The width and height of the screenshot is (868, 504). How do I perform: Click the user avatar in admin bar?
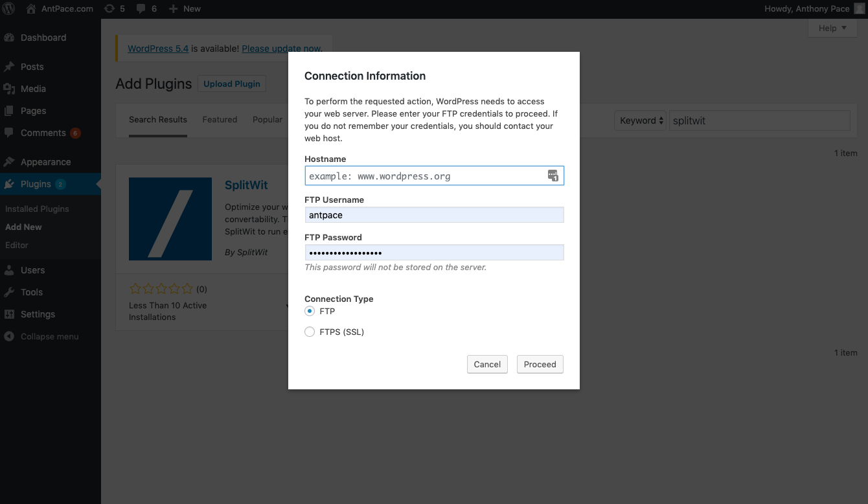pos(859,9)
